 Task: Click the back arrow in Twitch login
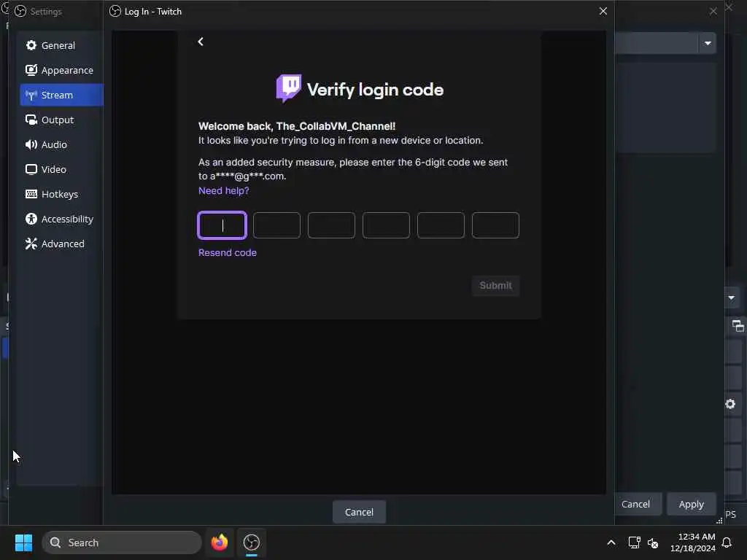[201, 42]
